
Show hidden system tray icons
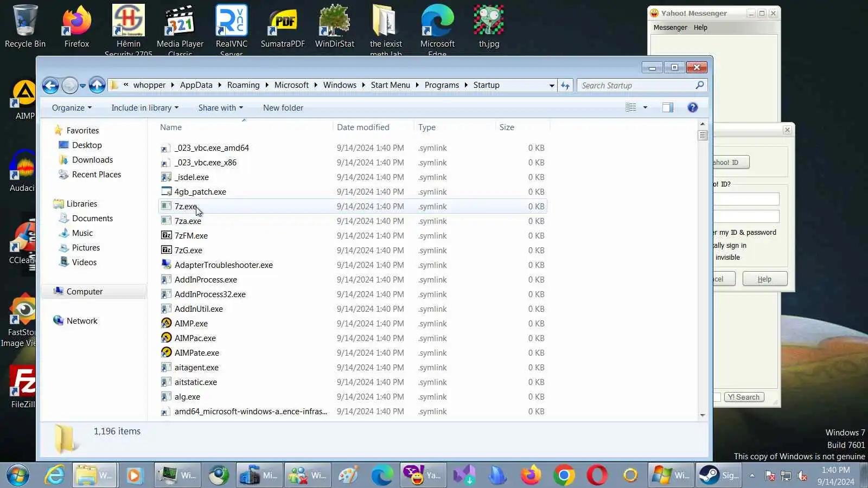click(752, 476)
